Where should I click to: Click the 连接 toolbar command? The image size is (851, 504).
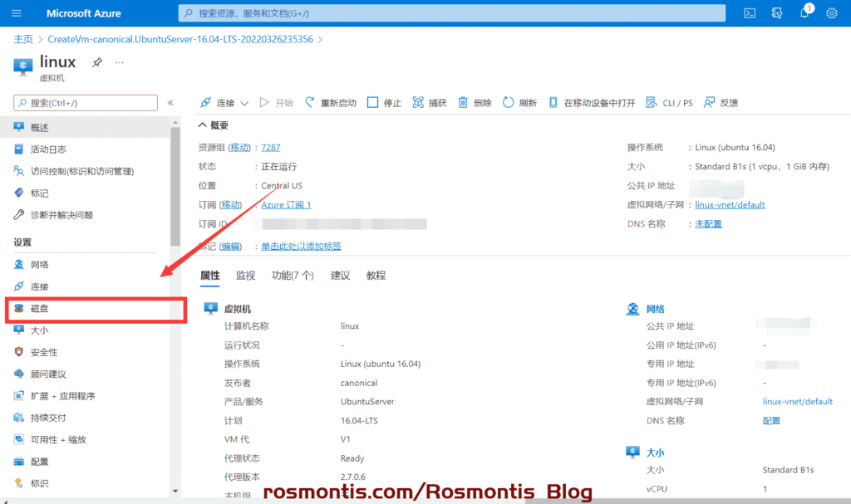[x=219, y=102]
